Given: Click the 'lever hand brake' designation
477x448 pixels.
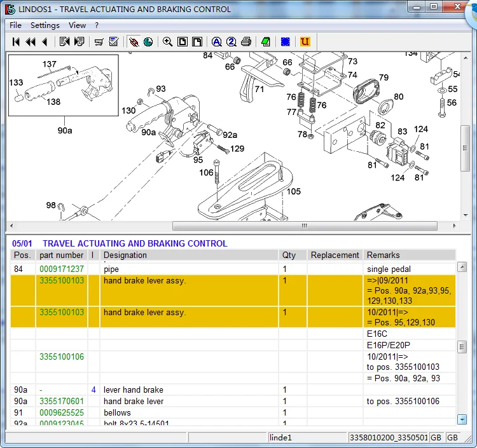Looking at the screenshot, I should (134, 390).
